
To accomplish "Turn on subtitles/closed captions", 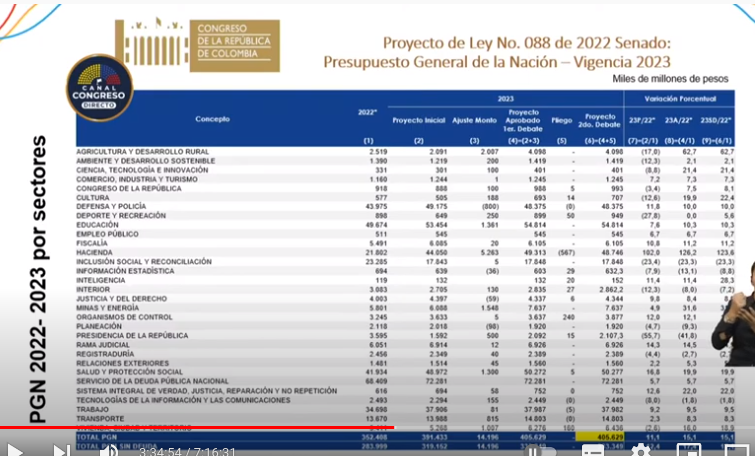I will pyautogui.click(x=593, y=452).
